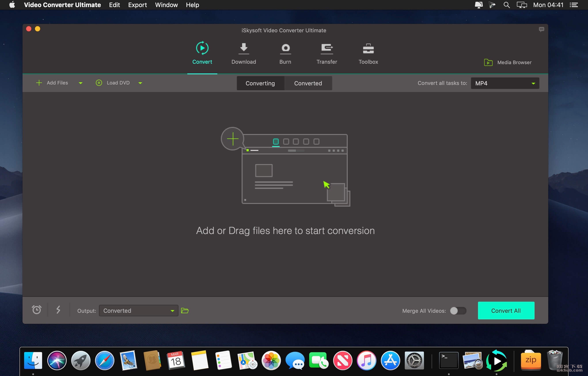This screenshot has height=376, width=588.
Task: Open the Window menu
Action: (x=166, y=5)
